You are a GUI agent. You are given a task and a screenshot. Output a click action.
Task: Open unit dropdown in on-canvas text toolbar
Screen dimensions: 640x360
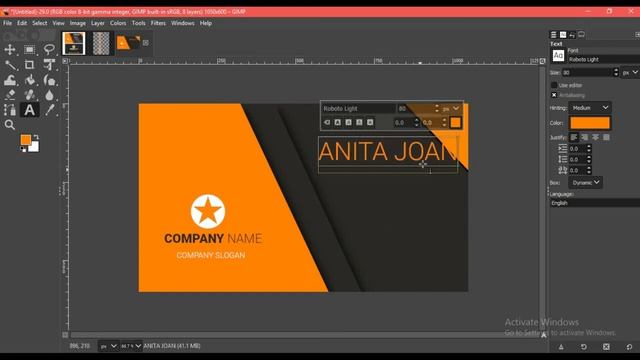pos(451,109)
